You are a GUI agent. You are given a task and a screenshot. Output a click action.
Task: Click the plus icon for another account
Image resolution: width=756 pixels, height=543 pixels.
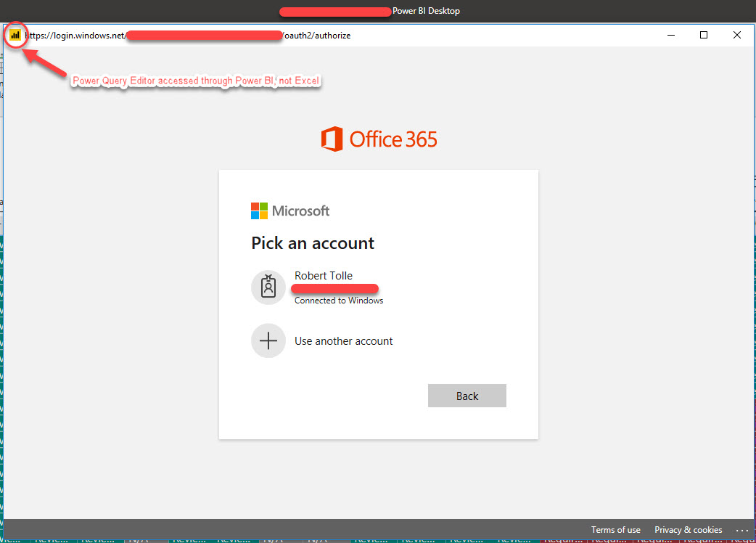pyautogui.click(x=268, y=341)
